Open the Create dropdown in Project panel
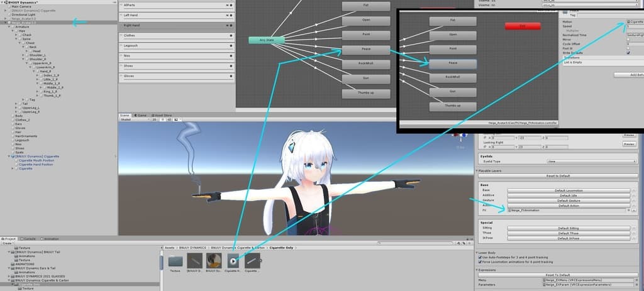This screenshot has width=644, height=291. click(8, 243)
